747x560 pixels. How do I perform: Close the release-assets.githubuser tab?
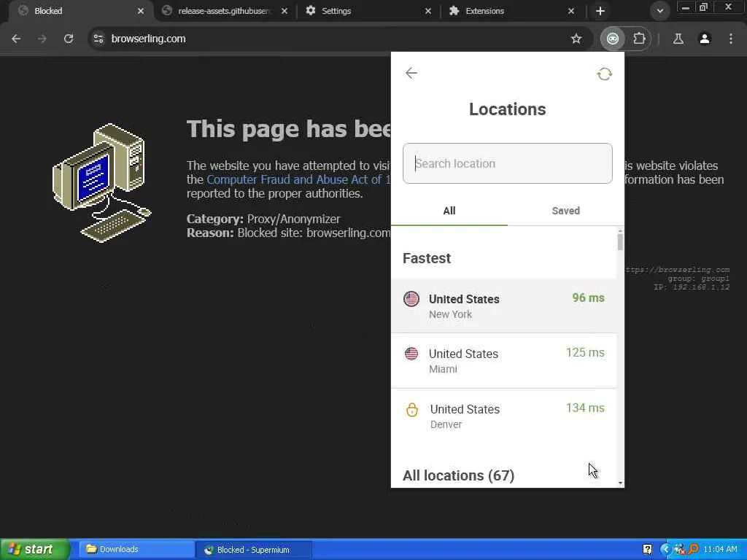coord(285,11)
